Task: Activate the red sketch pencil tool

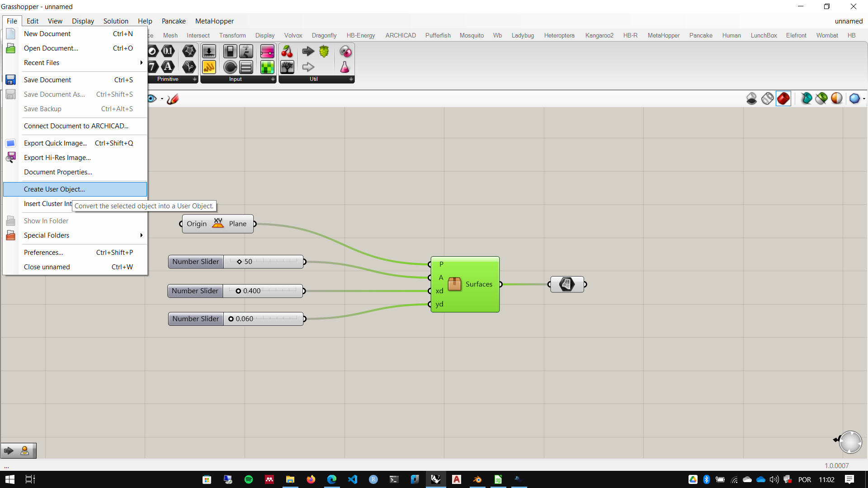Action: (173, 99)
